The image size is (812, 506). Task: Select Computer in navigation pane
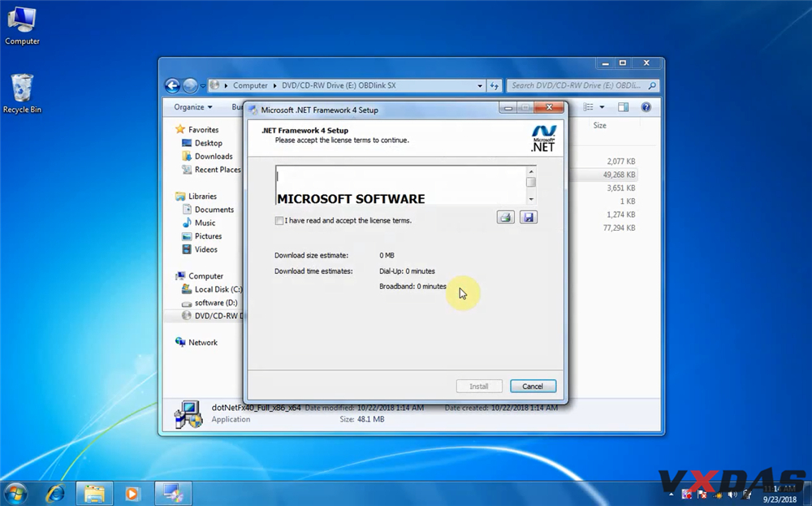pyautogui.click(x=200, y=276)
